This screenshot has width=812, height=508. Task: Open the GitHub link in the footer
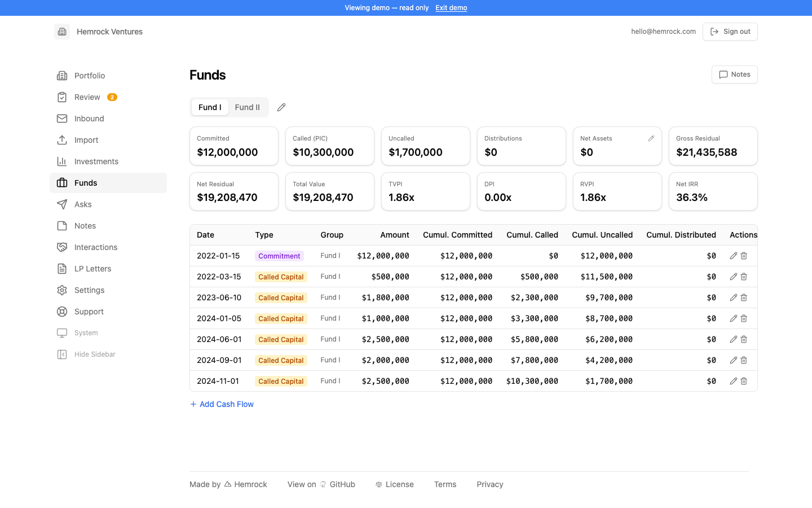[x=337, y=484]
